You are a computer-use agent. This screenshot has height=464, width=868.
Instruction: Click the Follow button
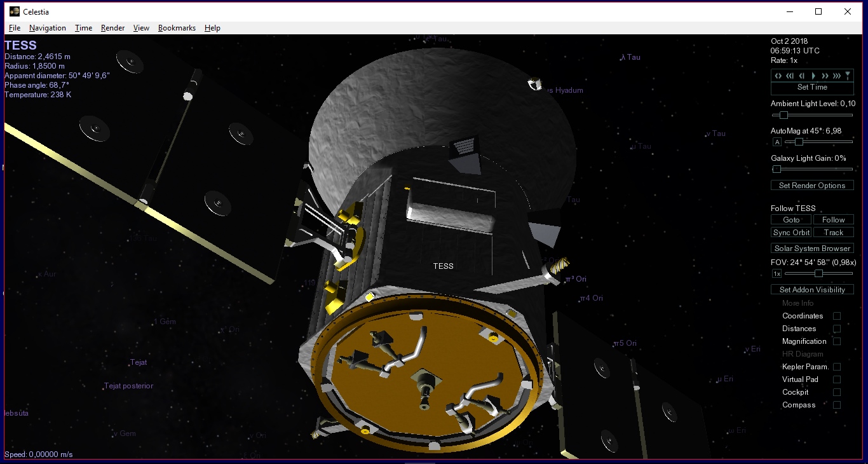(834, 220)
